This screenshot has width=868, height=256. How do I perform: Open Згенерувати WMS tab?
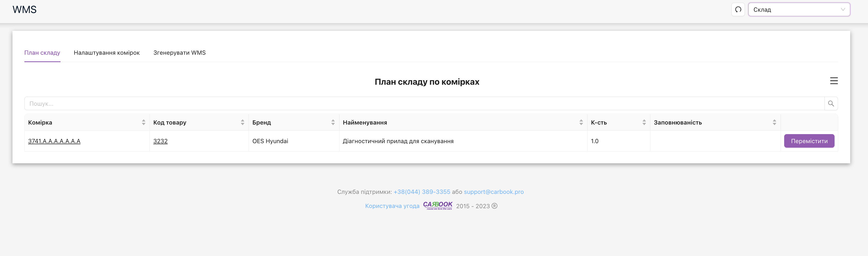click(179, 53)
